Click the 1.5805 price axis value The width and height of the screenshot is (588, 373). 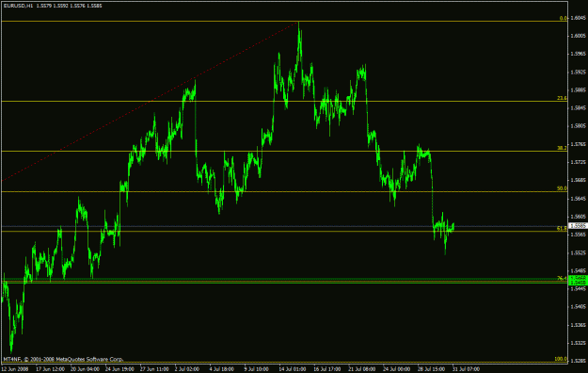[579, 126]
